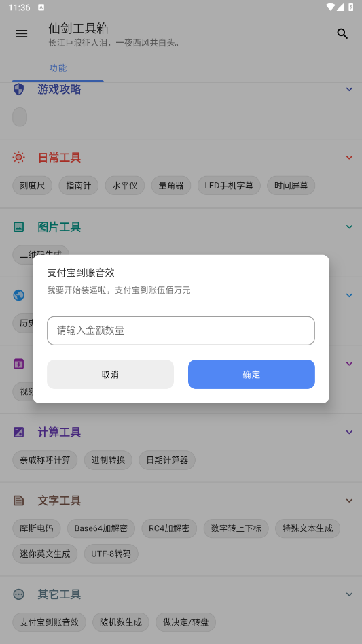Open the 随机数生成 tool chip
The image size is (362, 644).
121,622
